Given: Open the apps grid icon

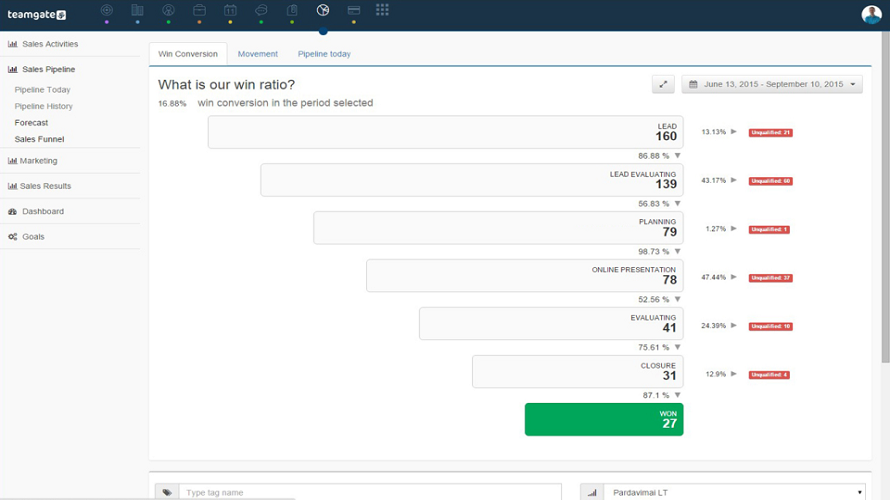Looking at the screenshot, I should tap(382, 10).
